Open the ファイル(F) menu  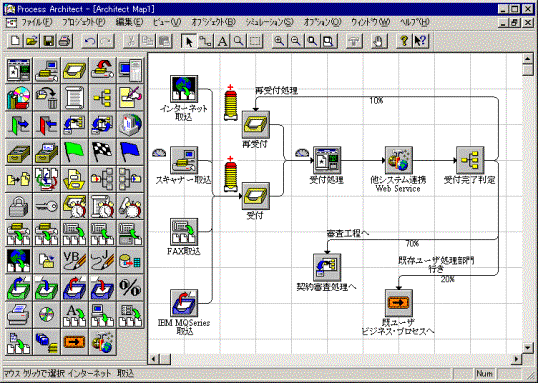[x=36, y=22]
